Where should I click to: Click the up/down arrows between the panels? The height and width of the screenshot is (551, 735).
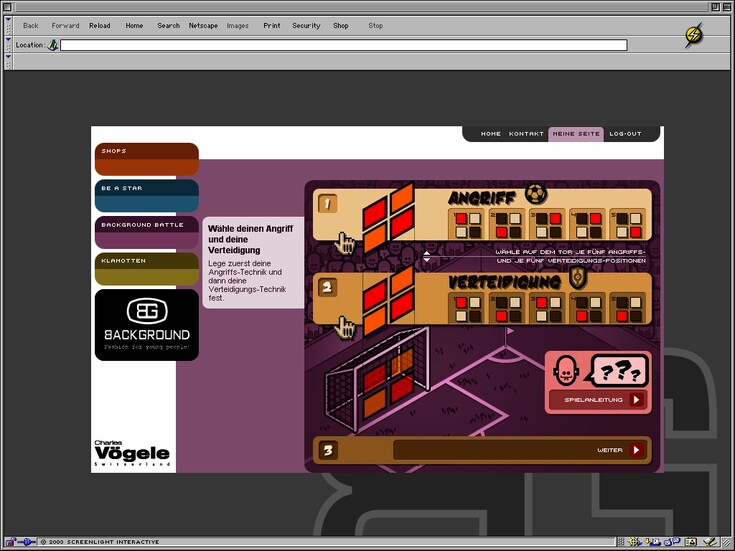point(427,256)
